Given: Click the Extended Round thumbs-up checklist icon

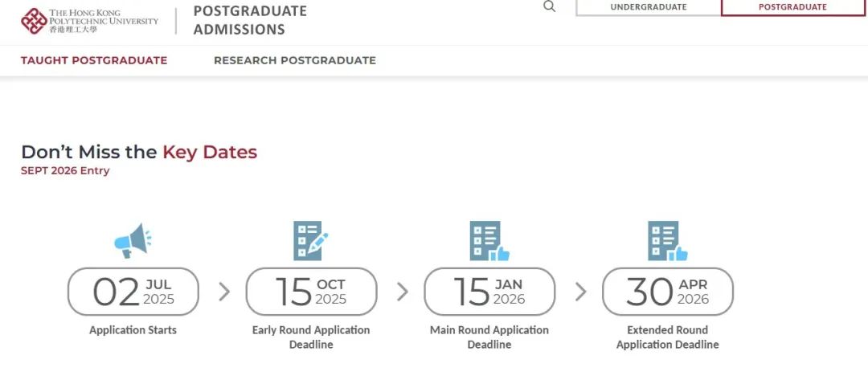Looking at the screenshot, I should point(668,241).
